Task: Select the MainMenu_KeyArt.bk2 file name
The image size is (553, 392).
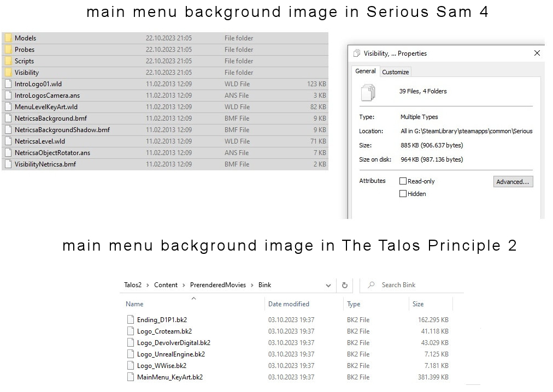Action: point(170,377)
